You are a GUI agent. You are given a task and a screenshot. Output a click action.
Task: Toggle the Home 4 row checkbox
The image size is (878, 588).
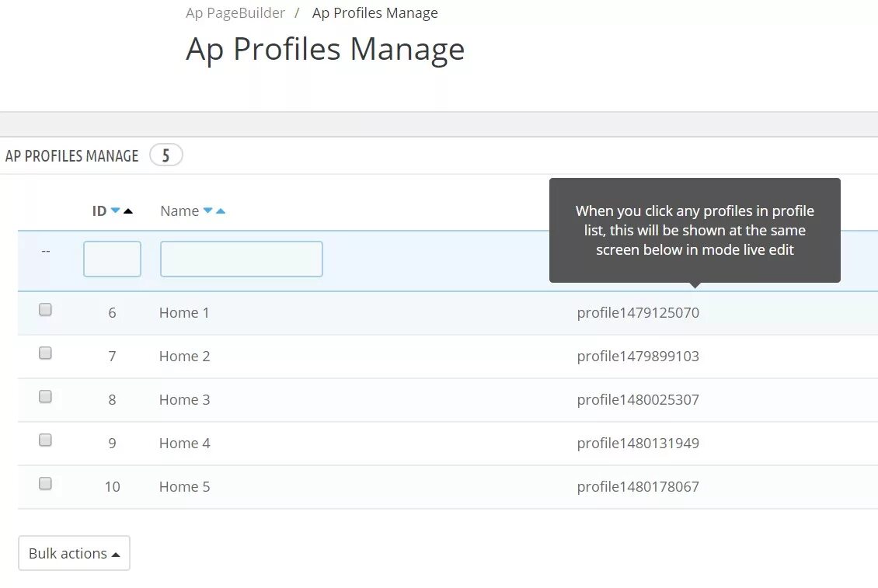pos(46,440)
